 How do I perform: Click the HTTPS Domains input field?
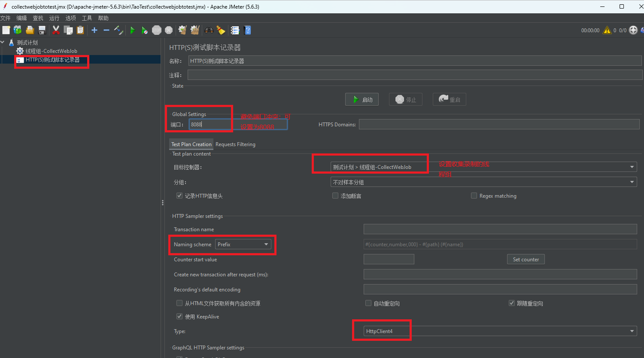point(499,124)
